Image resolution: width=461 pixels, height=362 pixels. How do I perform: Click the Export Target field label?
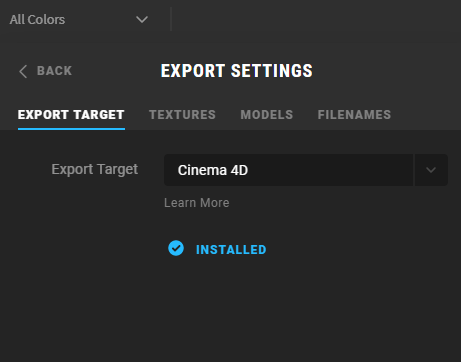(x=95, y=169)
